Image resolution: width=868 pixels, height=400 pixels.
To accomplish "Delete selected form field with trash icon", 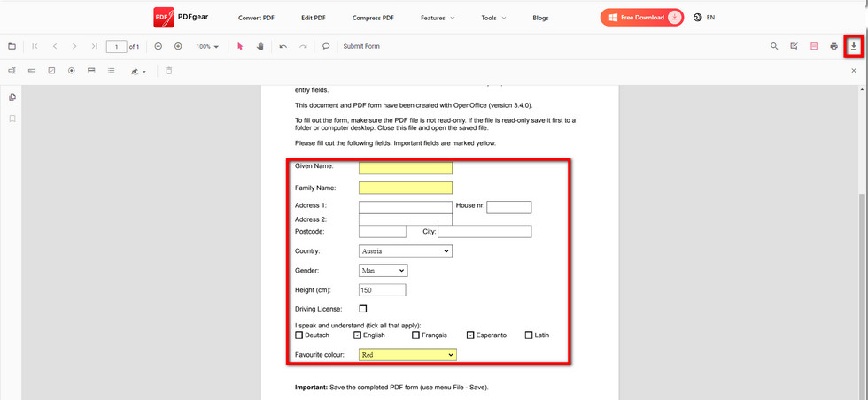I will [x=169, y=71].
